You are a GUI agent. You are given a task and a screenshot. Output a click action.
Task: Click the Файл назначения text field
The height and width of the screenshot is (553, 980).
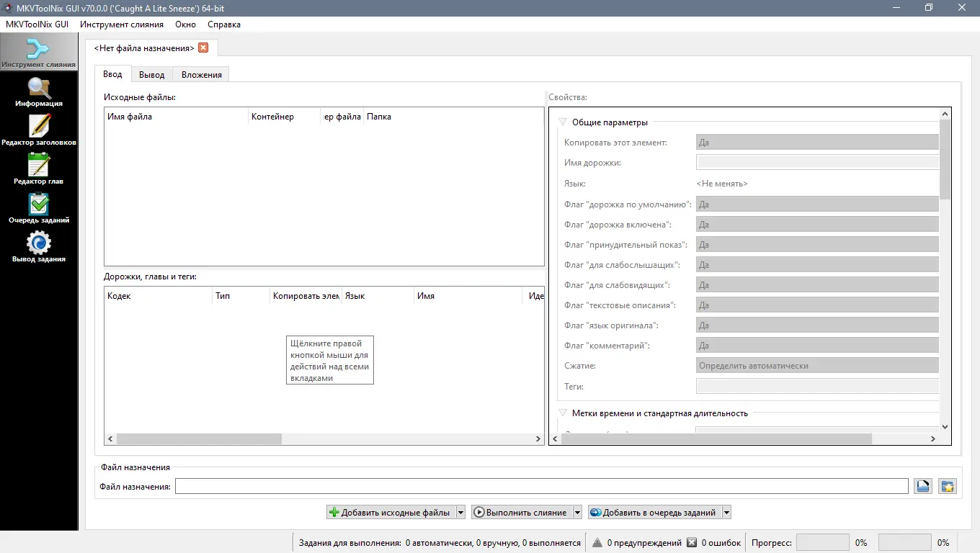(x=541, y=487)
